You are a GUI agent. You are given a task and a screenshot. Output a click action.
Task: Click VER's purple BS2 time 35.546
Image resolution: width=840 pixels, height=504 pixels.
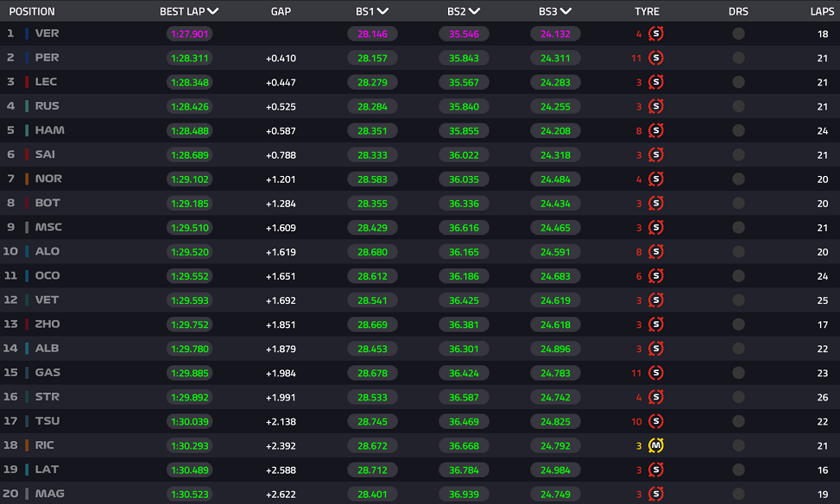tap(464, 34)
